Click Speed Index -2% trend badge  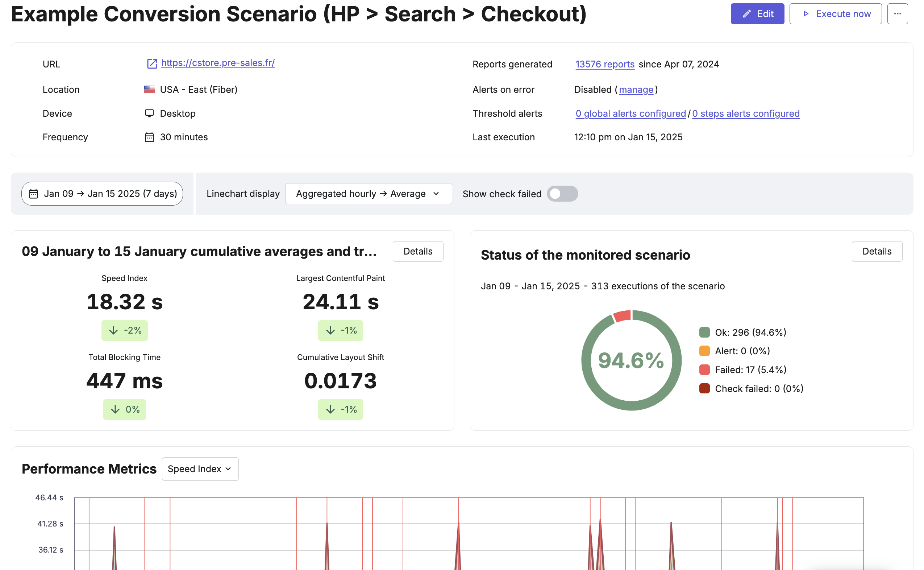click(125, 331)
